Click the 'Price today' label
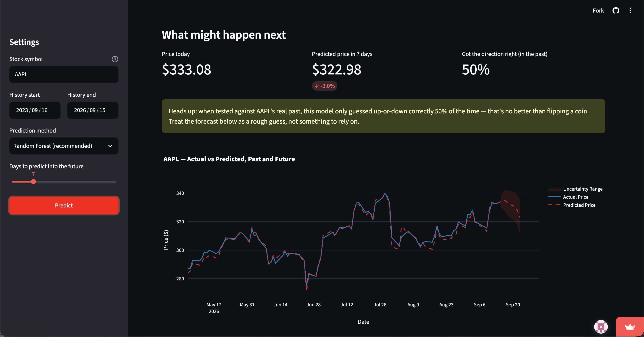The image size is (644, 337). click(x=176, y=54)
